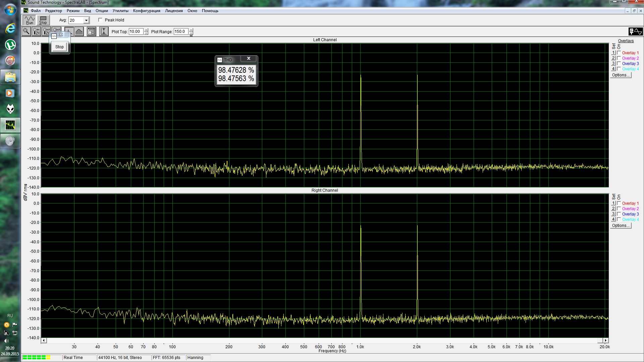Click the Run waveform toolbar button

(x=30, y=20)
